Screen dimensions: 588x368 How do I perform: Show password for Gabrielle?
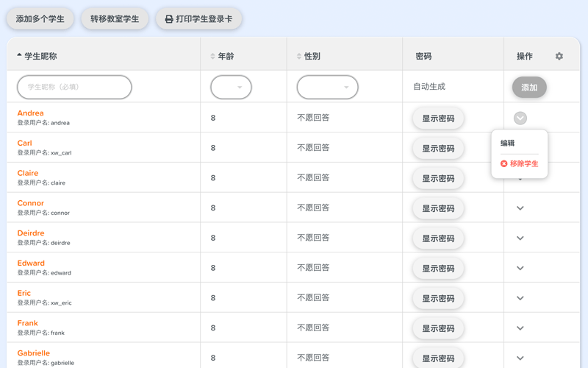(x=438, y=358)
